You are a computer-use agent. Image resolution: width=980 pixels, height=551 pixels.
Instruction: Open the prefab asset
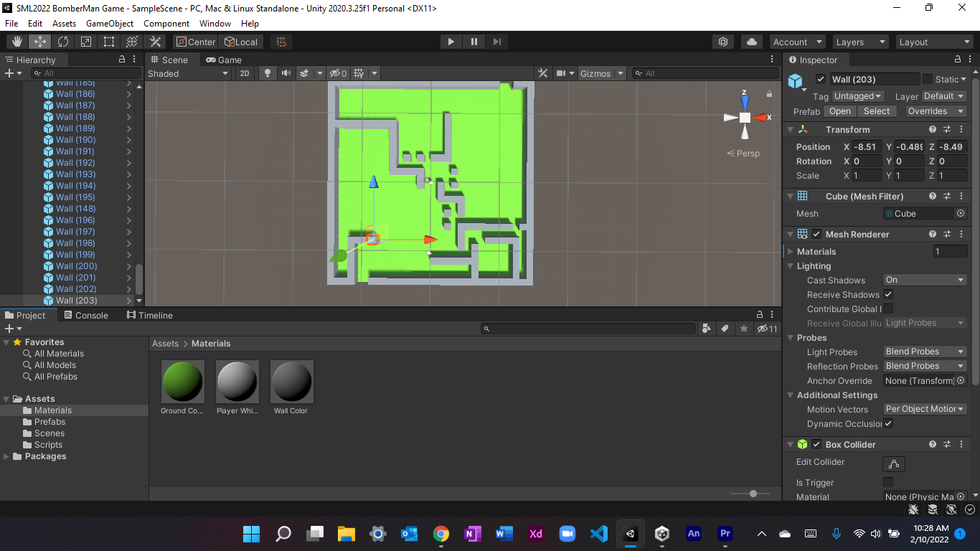click(x=839, y=111)
